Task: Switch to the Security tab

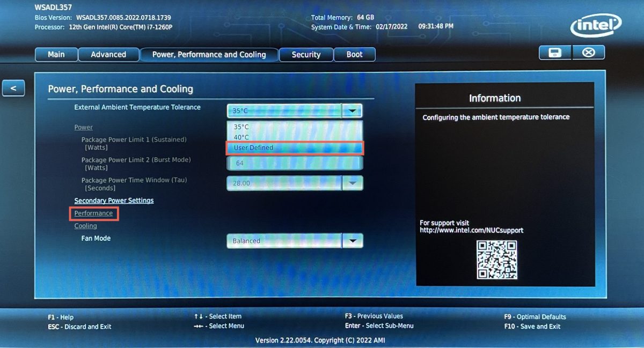Action: (306, 54)
